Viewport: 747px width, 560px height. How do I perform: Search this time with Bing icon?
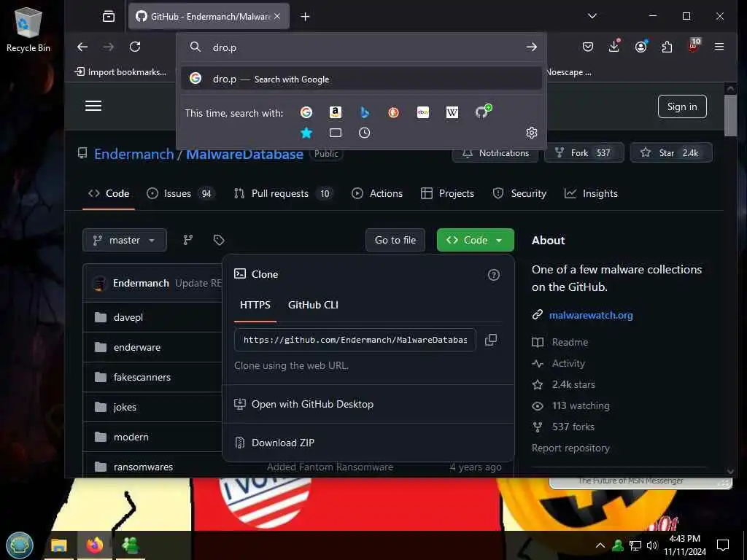(365, 112)
